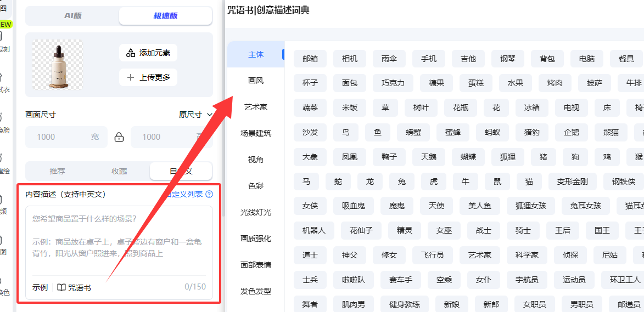This screenshot has width=644, height=312.
Task: Click the 飞行员 keyword tag
Action: (x=433, y=255)
